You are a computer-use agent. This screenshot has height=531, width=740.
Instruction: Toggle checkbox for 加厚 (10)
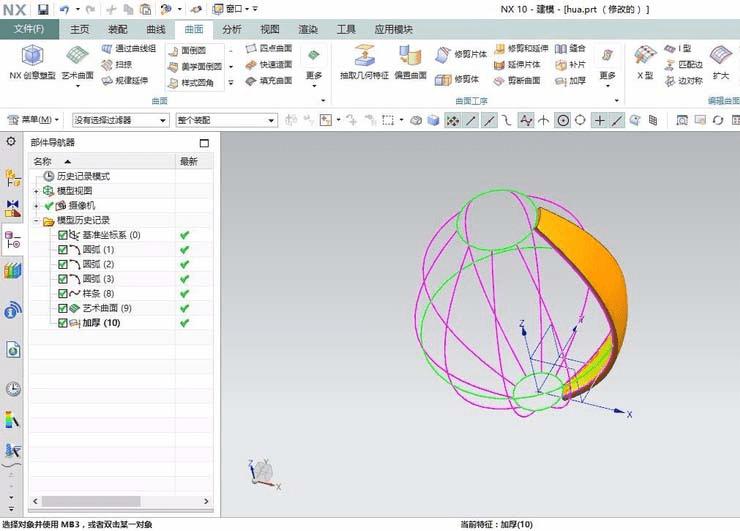[x=62, y=323]
